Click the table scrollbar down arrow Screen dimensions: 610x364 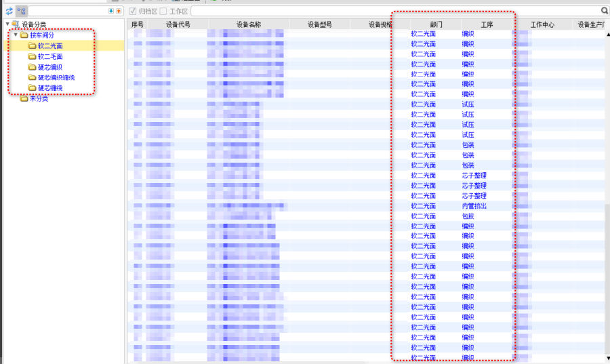coord(608,358)
